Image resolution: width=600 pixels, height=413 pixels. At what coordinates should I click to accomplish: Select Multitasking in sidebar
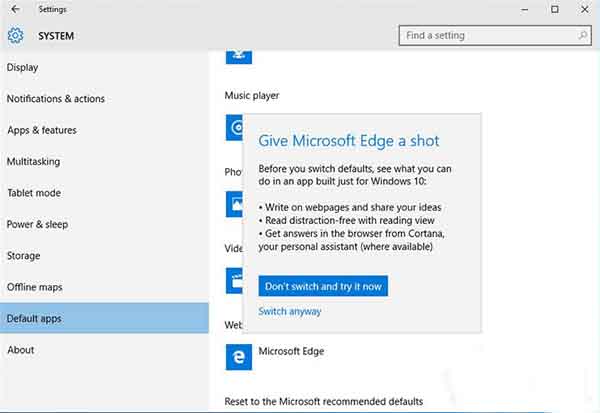(x=33, y=162)
